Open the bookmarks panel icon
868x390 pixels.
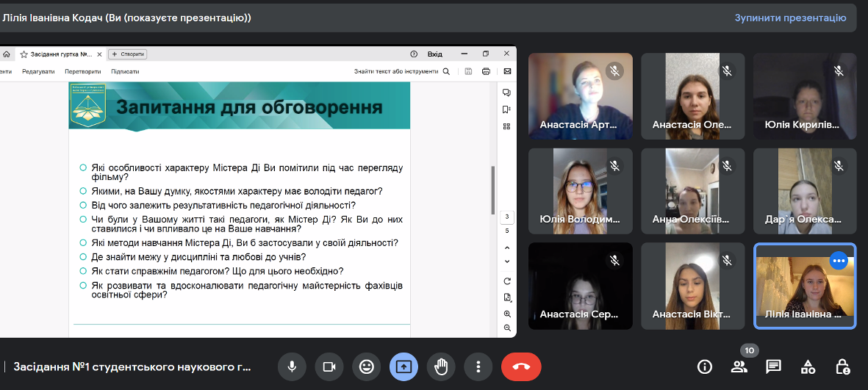pos(506,109)
